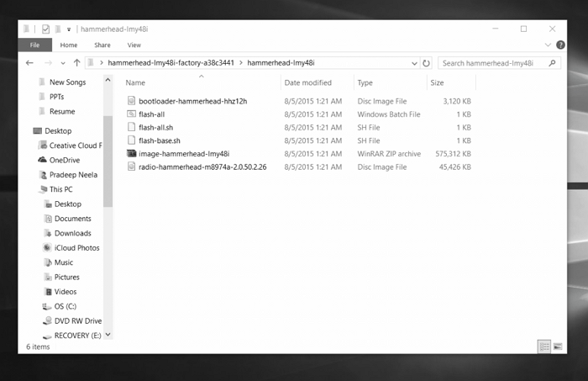Viewport: 588px width, 381px height.
Task: Click the Properties checkmark in title bar
Action: tap(45, 29)
